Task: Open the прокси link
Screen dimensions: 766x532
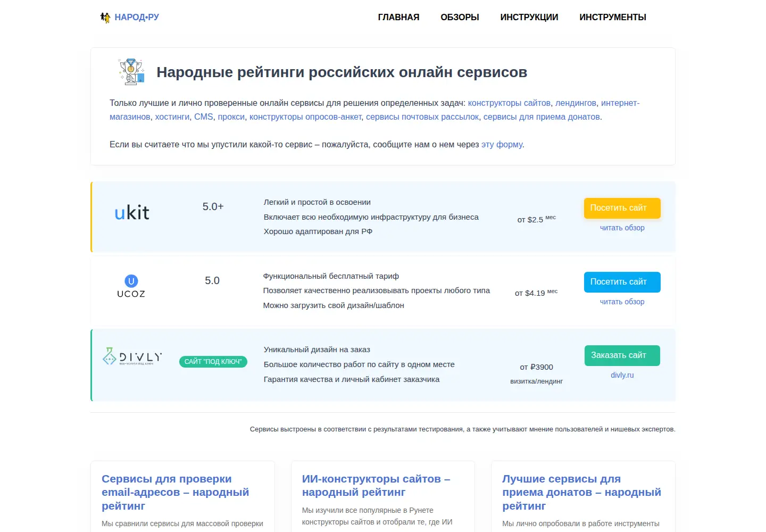Action: point(231,117)
